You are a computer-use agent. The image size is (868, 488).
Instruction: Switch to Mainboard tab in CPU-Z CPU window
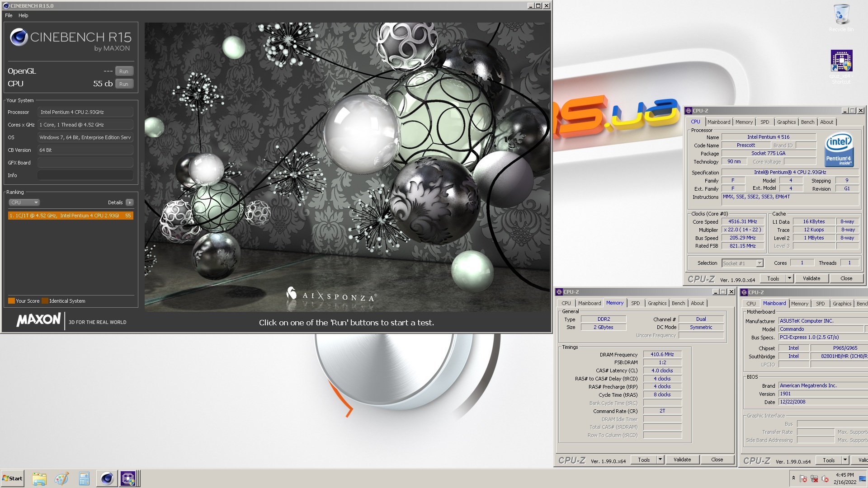(x=719, y=122)
